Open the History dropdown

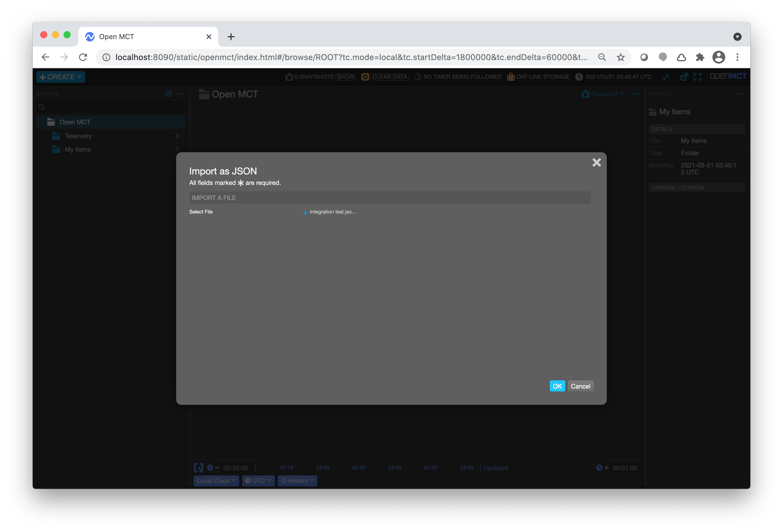pos(297,481)
